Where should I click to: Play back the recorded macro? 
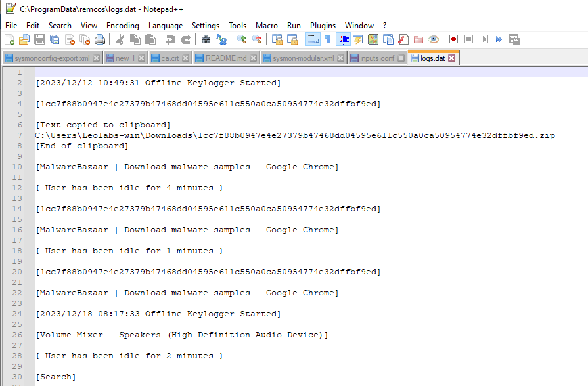484,39
